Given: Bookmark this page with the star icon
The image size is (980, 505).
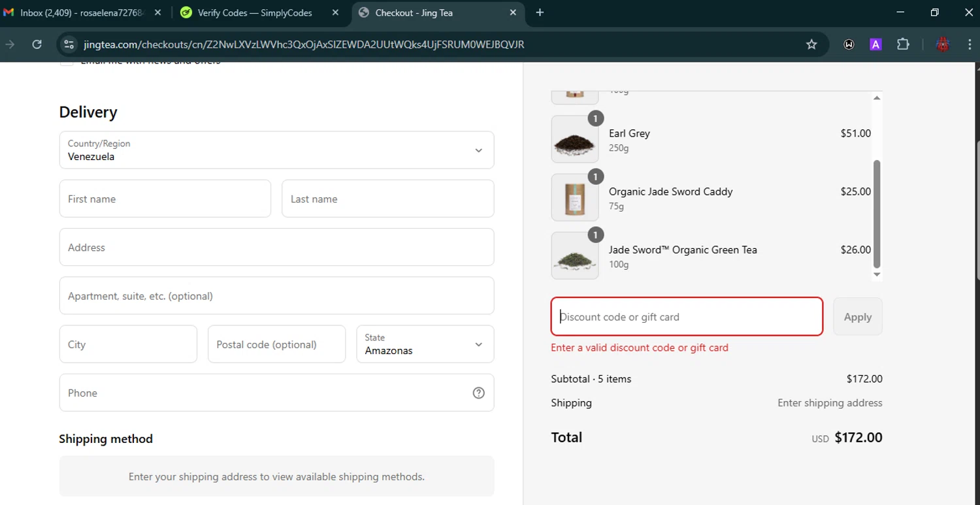Looking at the screenshot, I should 811,44.
